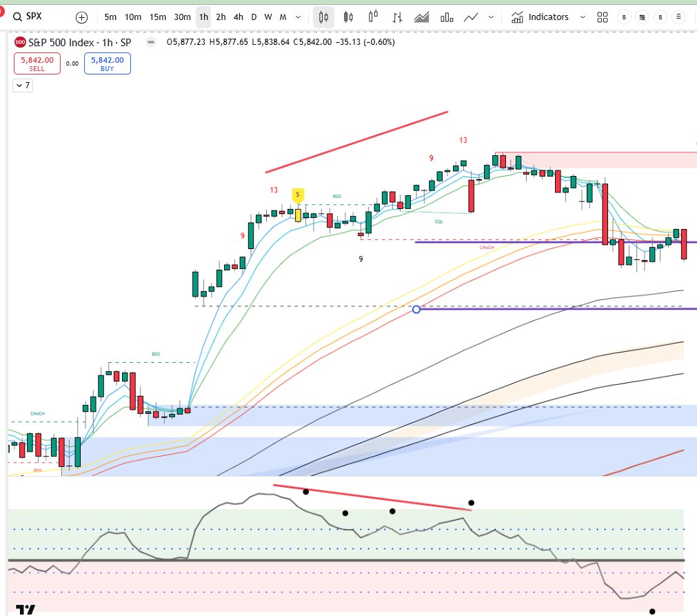Click the S&P 500 Index symbol title

(x=80, y=43)
